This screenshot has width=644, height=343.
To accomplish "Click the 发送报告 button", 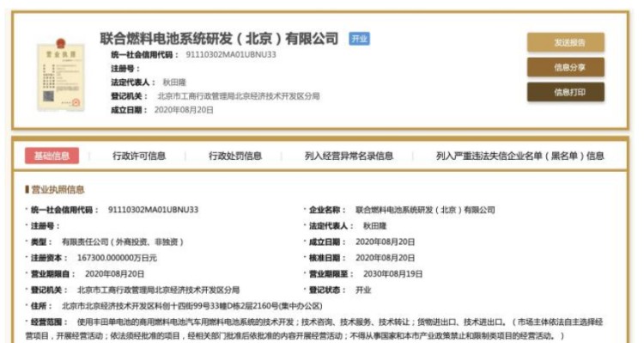I will pos(566,42).
